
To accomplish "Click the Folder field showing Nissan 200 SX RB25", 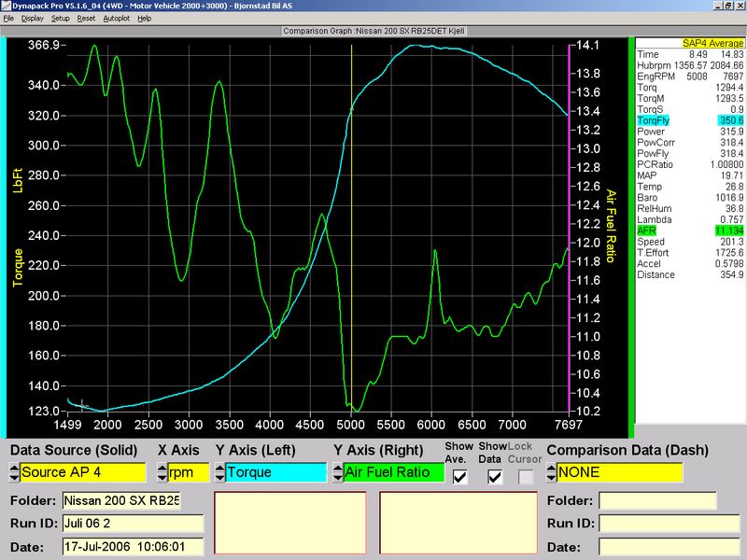I will pyautogui.click(x=121, y=500).
